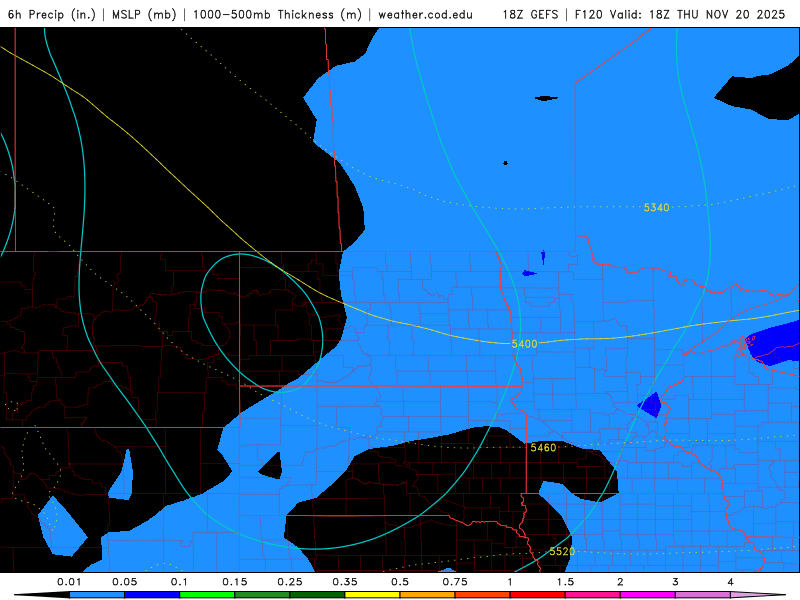
Task: Click the legend value 1.5
Action: pos(565,582)
